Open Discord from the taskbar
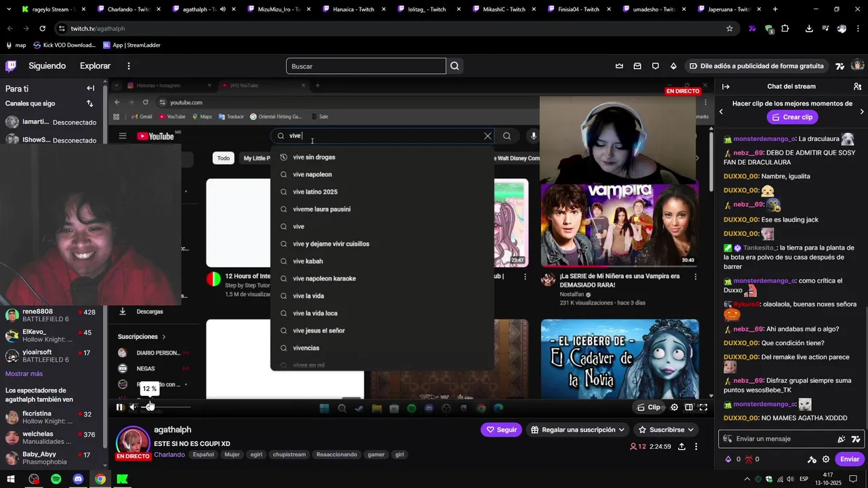This screenshot has width=868, height=488. tap(78, 479)
